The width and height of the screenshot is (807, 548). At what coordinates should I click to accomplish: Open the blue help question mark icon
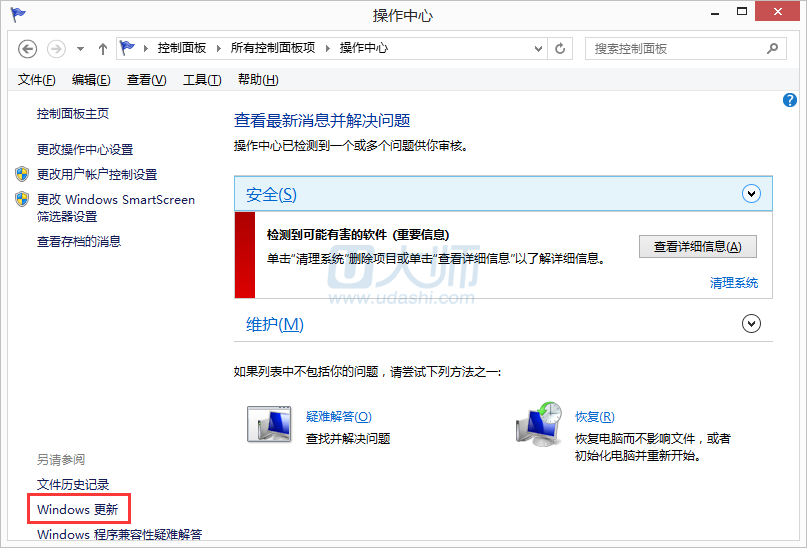click(790, 100)
